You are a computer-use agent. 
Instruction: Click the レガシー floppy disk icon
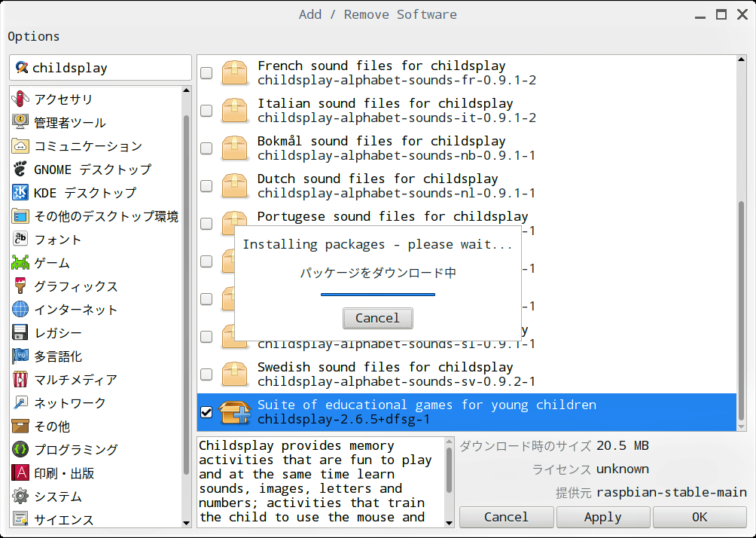coord(20,332)
